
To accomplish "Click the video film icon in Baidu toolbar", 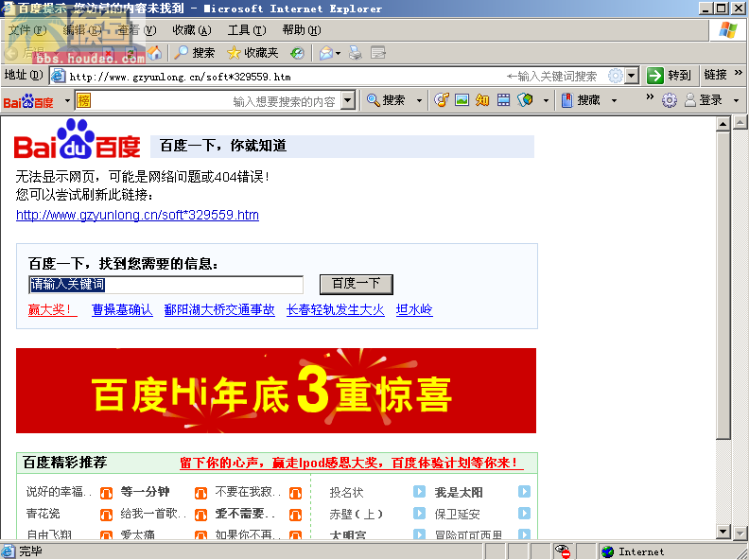I will pos(503,100).
